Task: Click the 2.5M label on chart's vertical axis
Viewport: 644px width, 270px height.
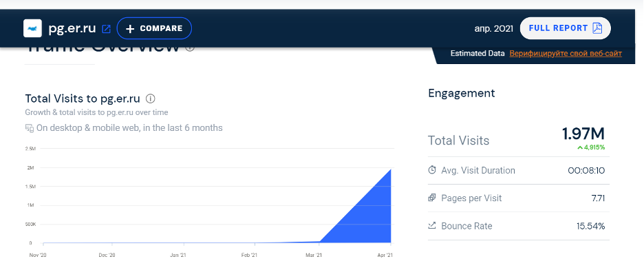Action: tap(30, 148)
